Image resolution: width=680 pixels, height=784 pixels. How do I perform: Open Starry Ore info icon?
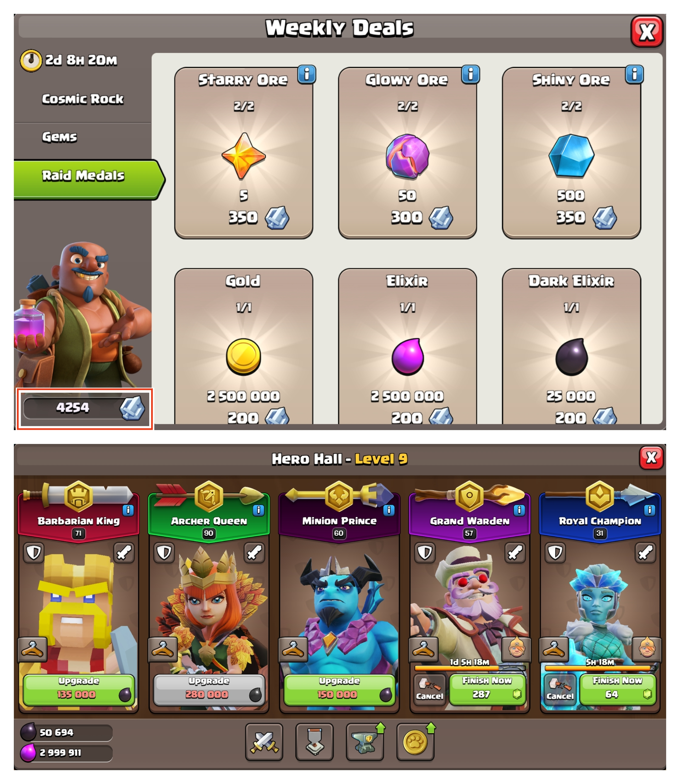pyautogui.click(x=307, y=74)
